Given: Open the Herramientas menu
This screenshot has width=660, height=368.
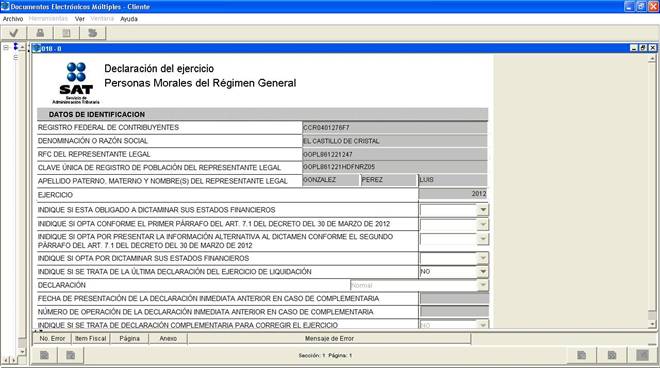Looking at the screenshot, I should 48,19.
